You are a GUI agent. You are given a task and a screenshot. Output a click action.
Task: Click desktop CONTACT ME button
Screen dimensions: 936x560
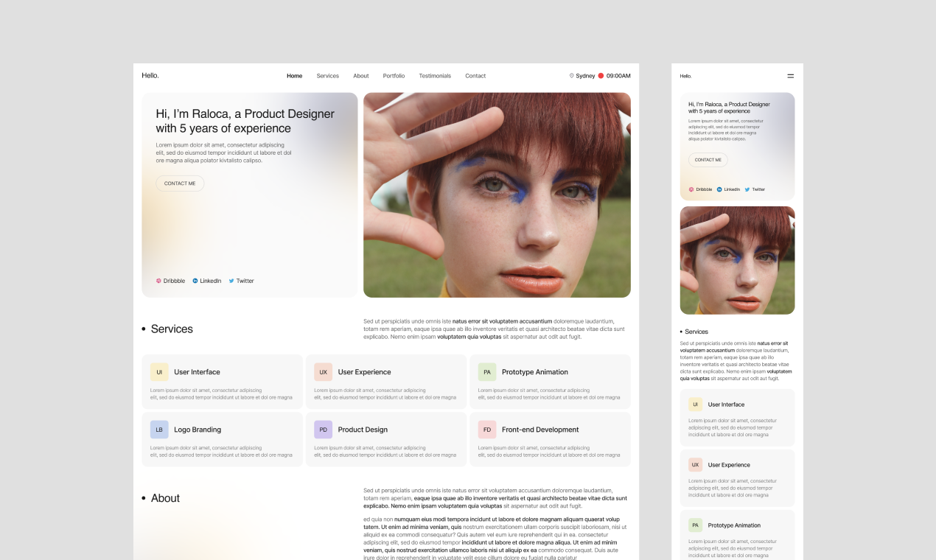click(180, 183)
